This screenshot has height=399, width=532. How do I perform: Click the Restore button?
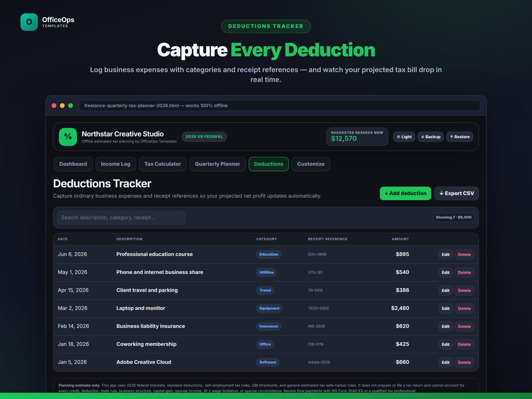459,137
